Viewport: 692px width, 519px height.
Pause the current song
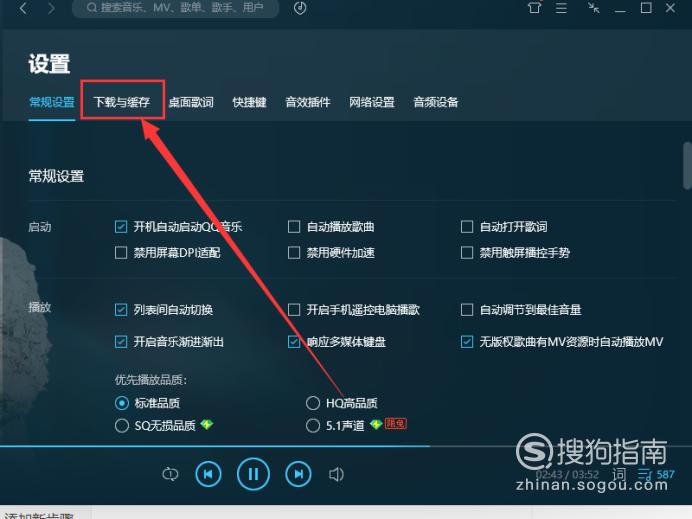coord(253,474)
